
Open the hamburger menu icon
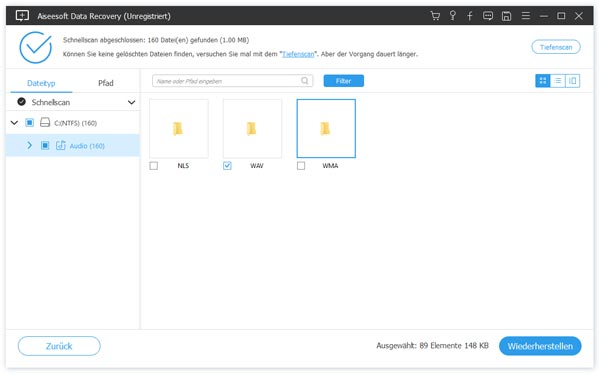526,16
